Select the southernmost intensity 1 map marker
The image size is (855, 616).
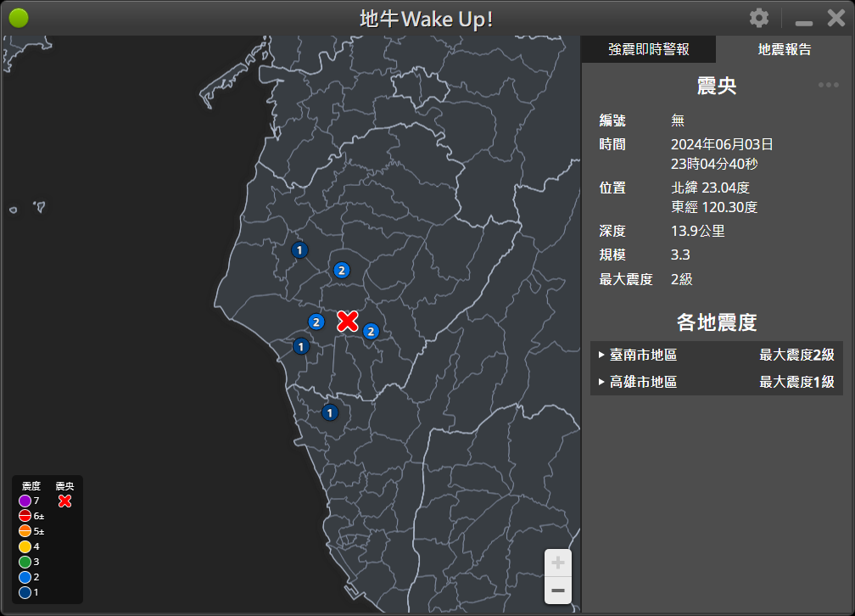[330, 412]
